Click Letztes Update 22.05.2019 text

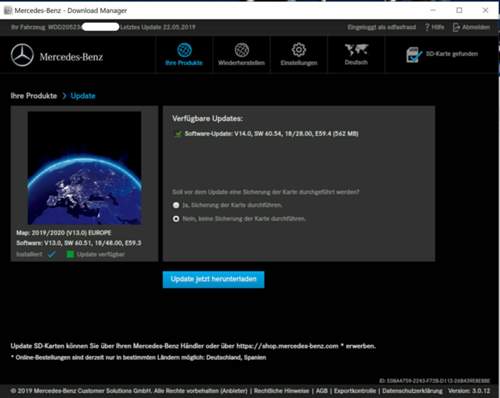(x=158, y=27)
